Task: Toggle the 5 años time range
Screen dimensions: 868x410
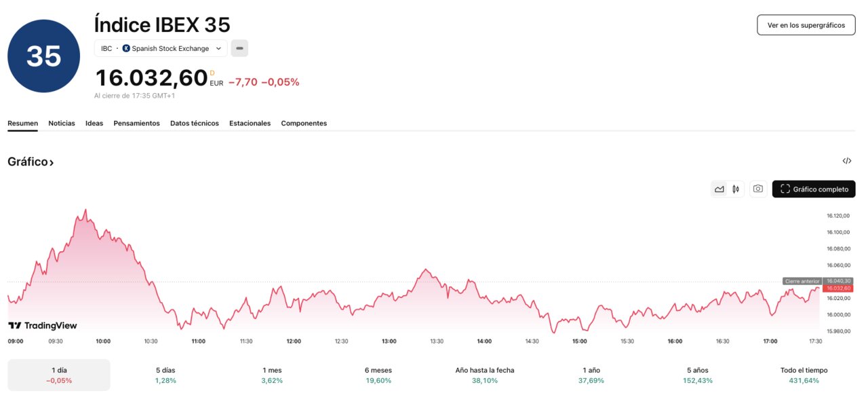Action: tap(697, 374)
